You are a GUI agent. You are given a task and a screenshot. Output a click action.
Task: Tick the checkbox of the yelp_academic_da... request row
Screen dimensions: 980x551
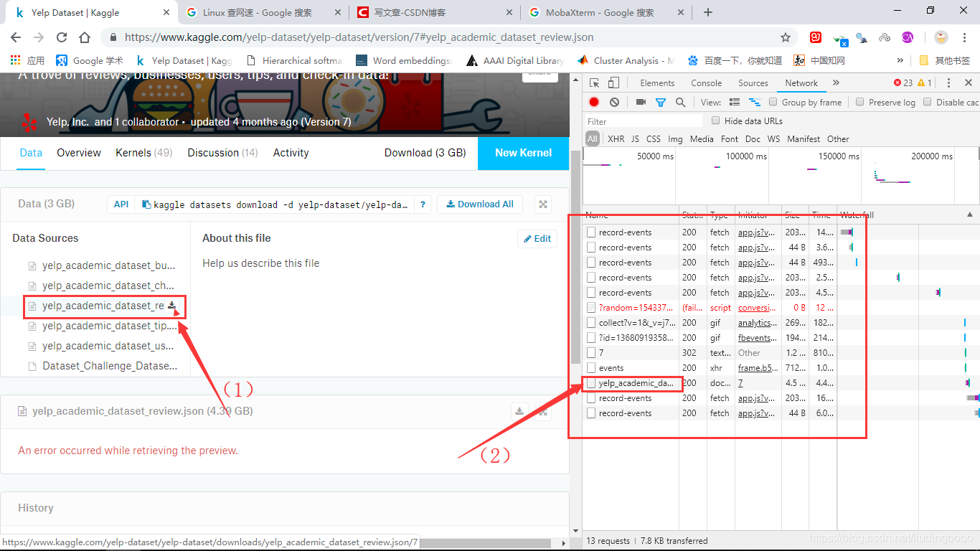point(591,383)
